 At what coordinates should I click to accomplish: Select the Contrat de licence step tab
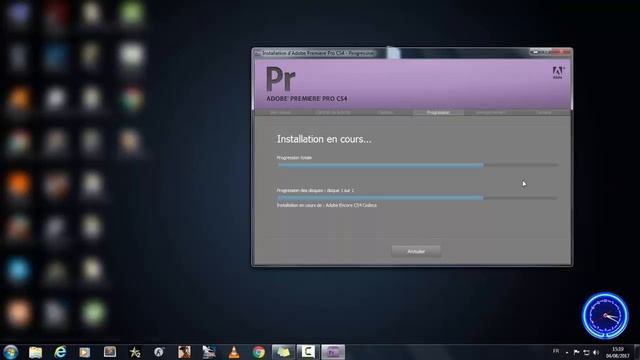333,112
